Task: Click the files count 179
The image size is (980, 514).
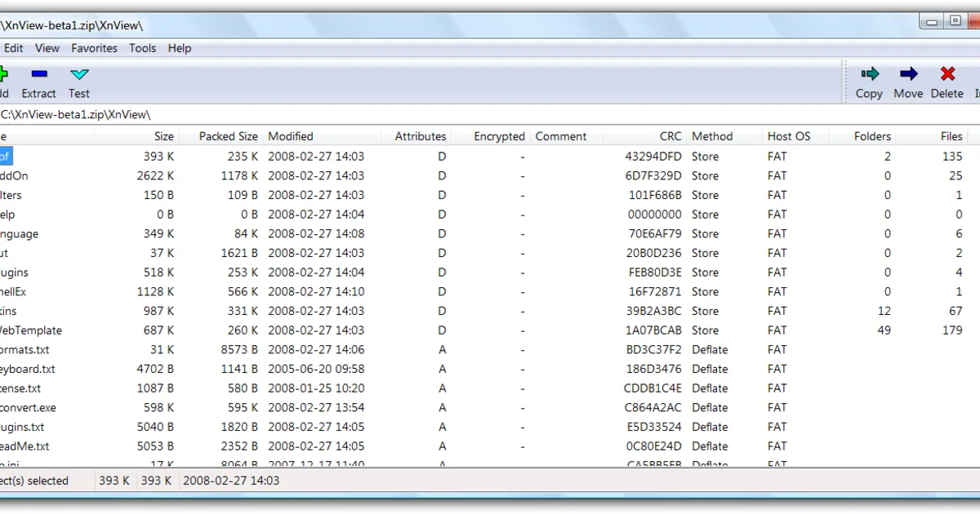Action: click(x=952, y=330)
